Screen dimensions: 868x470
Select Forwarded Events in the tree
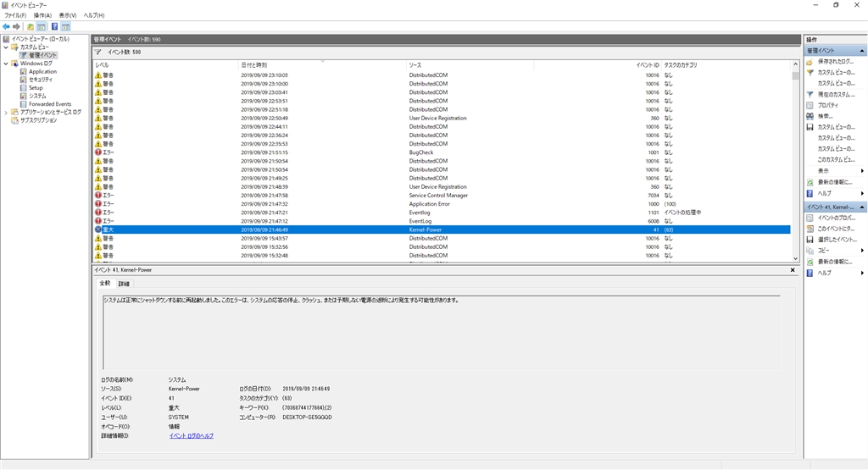coord(50,104)
